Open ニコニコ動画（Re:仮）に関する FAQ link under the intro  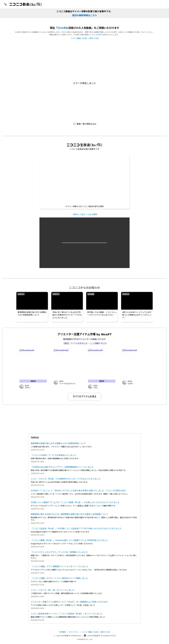point(84,38)
